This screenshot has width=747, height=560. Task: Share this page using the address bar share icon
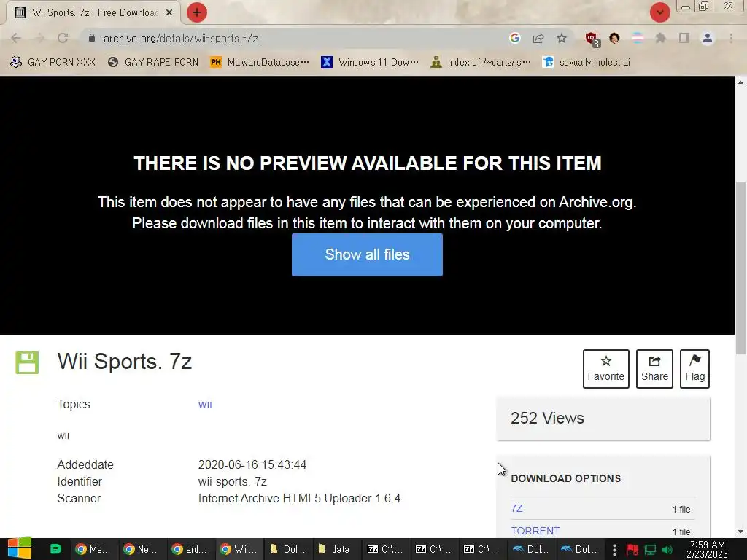tap(538, 38)
